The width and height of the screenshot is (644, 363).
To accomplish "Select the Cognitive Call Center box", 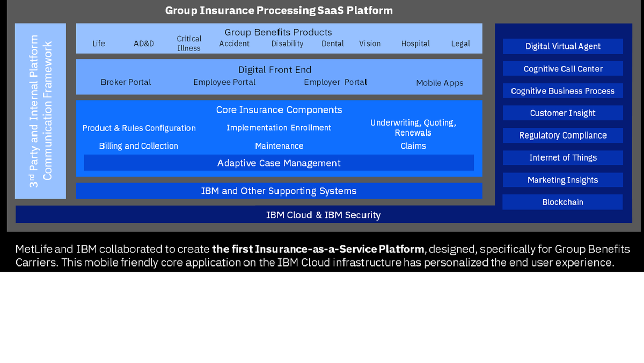I will point(563,69).
